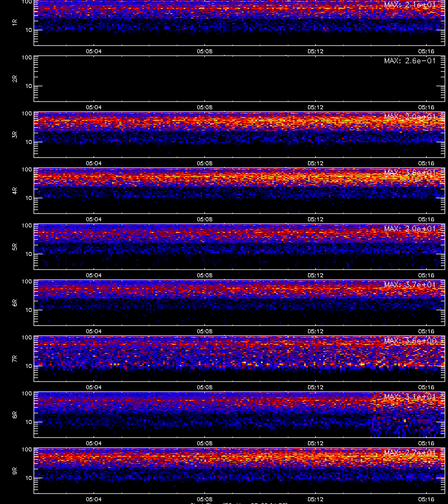This screenshot has height=504, width=448.
Task: Click the 05:12 time tick below panel 2R
Action: [315, 108]
